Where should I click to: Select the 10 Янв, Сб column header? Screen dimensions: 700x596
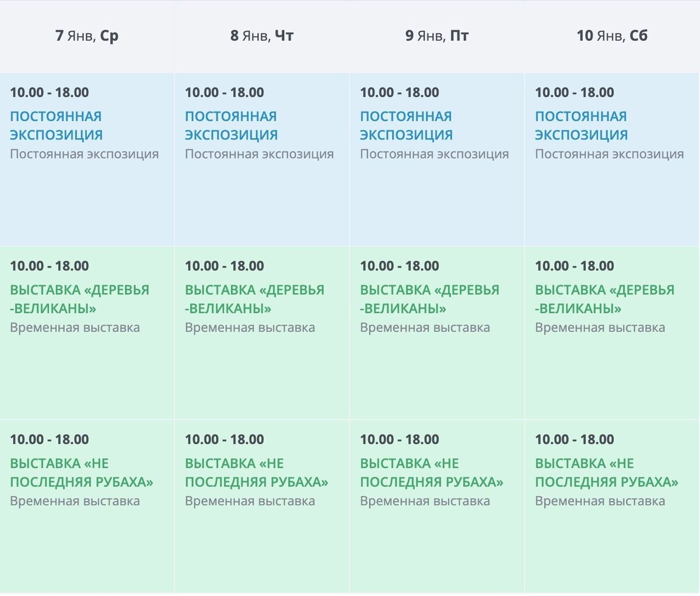coord(612,36)
